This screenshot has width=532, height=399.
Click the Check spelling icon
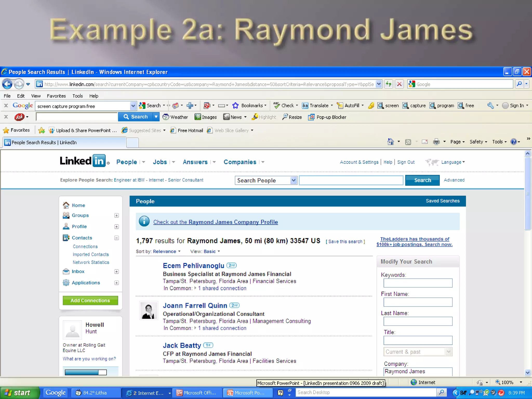click(x=276, y=105)
